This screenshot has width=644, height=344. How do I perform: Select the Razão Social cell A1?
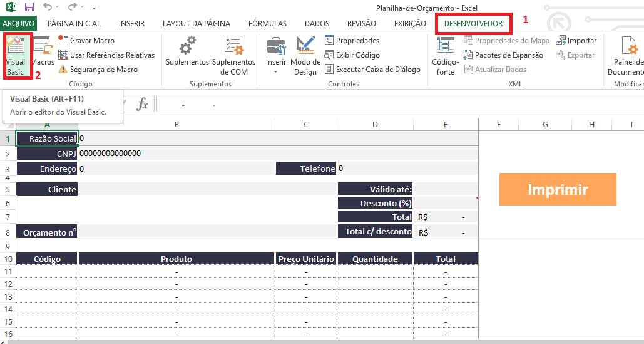[47, 138]
